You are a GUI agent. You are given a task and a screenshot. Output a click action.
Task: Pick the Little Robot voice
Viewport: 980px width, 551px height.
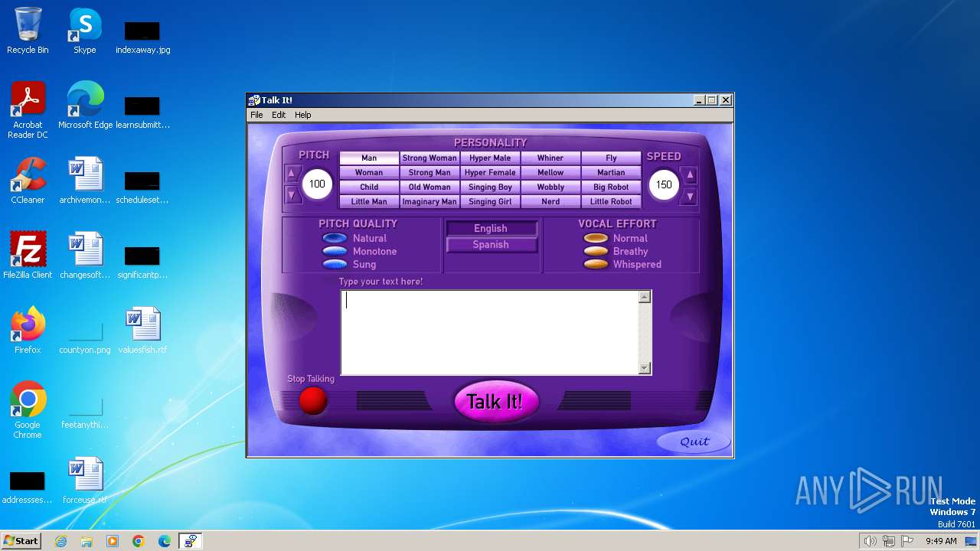pos(611,202)
